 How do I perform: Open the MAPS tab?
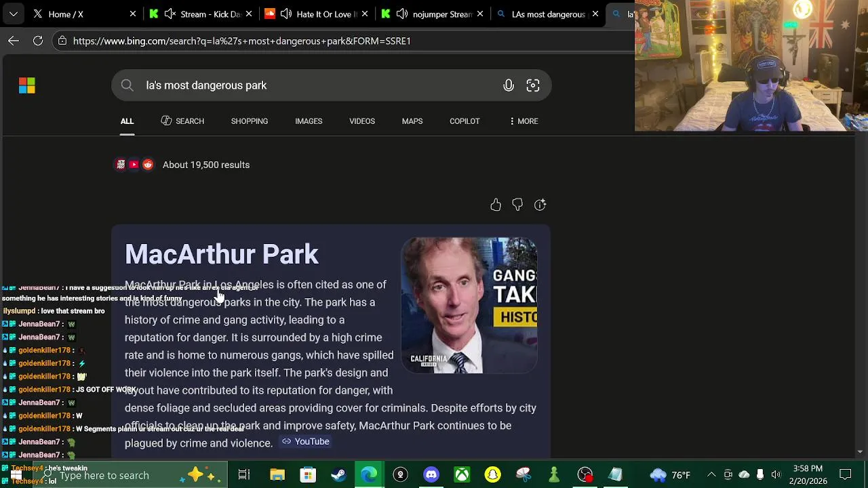tap(412, 121)
